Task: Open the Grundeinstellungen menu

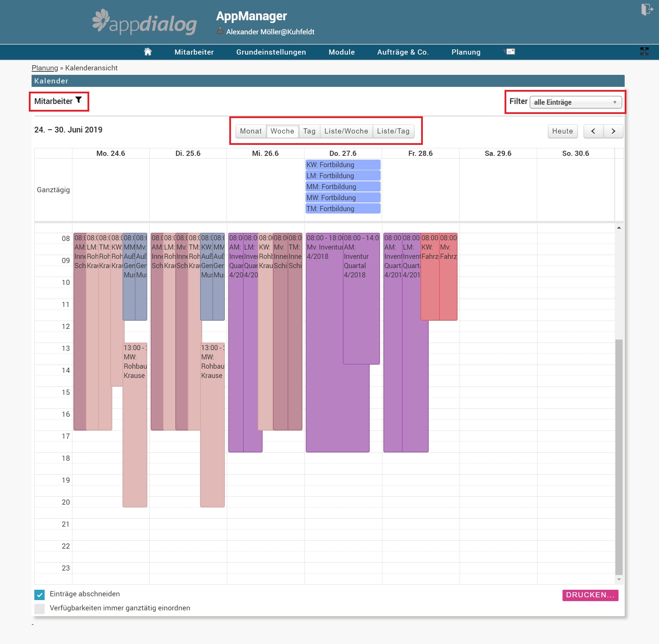Action: (x=271, y=52)
